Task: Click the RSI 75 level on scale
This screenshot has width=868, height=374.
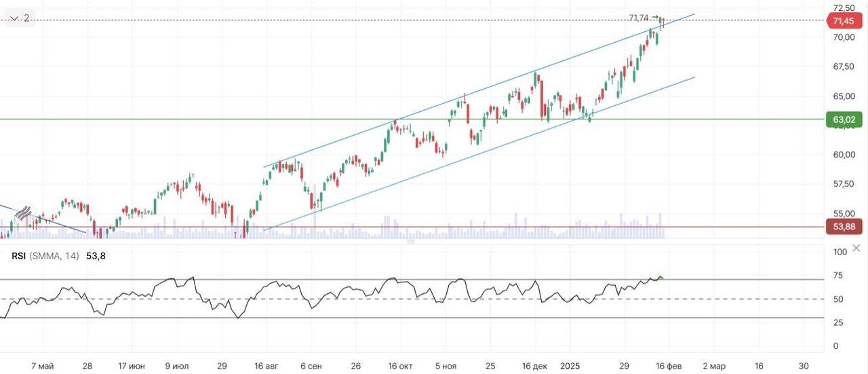Action: (x=838, y=275)
